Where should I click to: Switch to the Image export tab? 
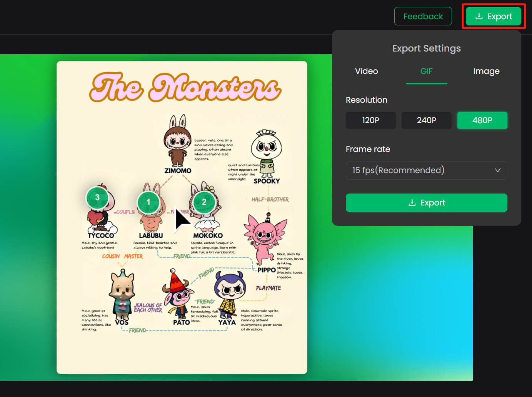tap(486, 71)
